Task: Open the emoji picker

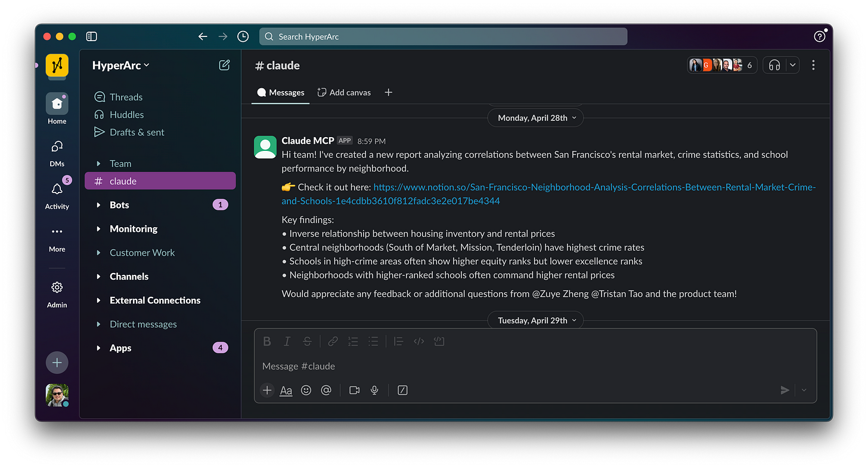Action: (x=306, y=390)
